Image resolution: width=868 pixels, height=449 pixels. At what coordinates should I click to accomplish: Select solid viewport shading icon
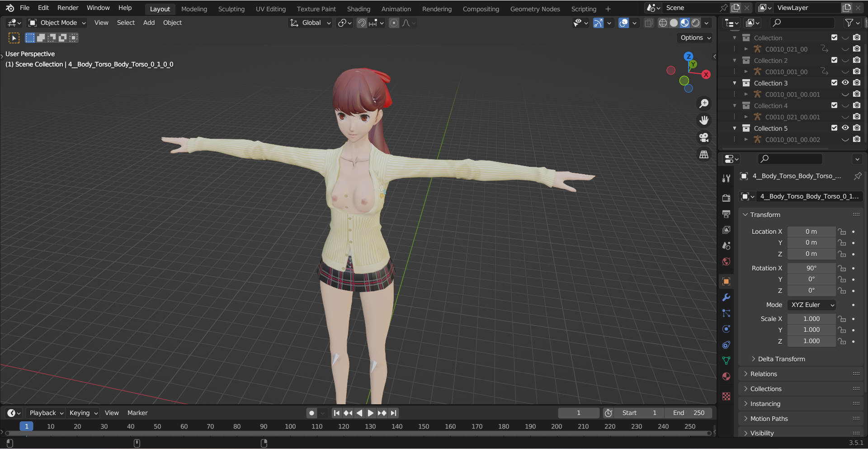[x=674, y=23]
